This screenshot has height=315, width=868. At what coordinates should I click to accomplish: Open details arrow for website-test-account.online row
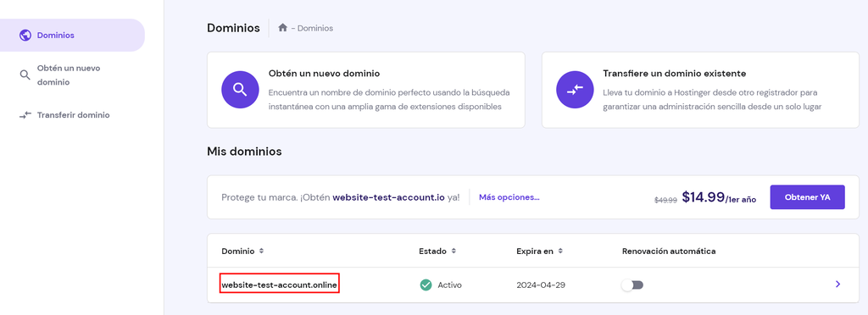point(837,284)
